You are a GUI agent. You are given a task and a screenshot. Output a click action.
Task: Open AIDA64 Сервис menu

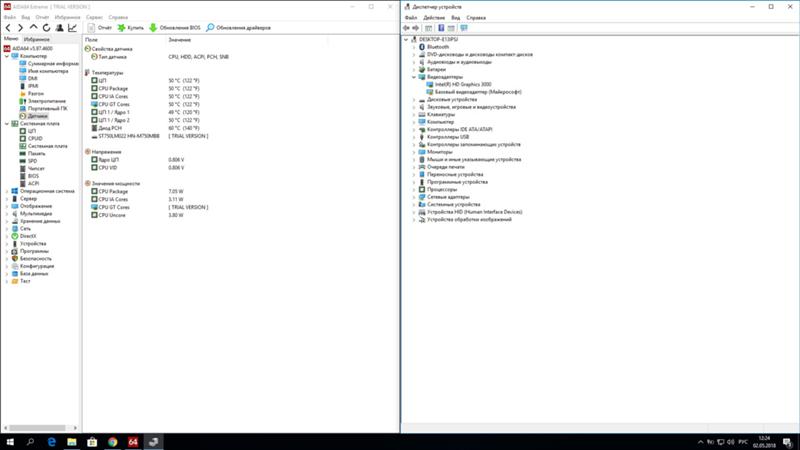click(x=94, y=17)
